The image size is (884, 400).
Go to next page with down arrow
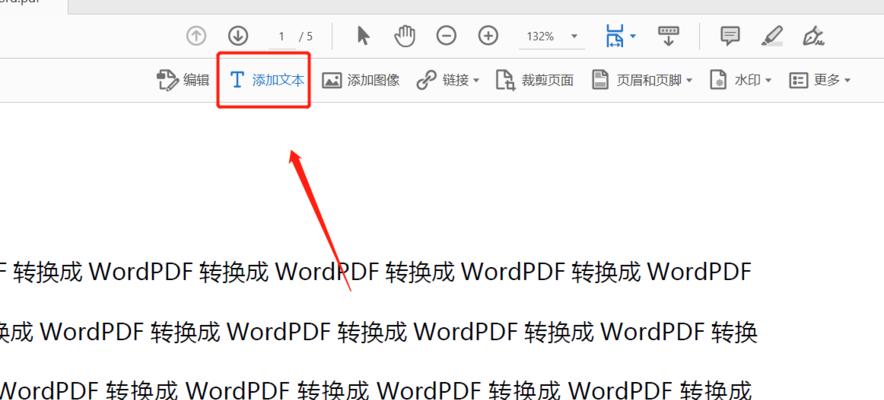238,36
